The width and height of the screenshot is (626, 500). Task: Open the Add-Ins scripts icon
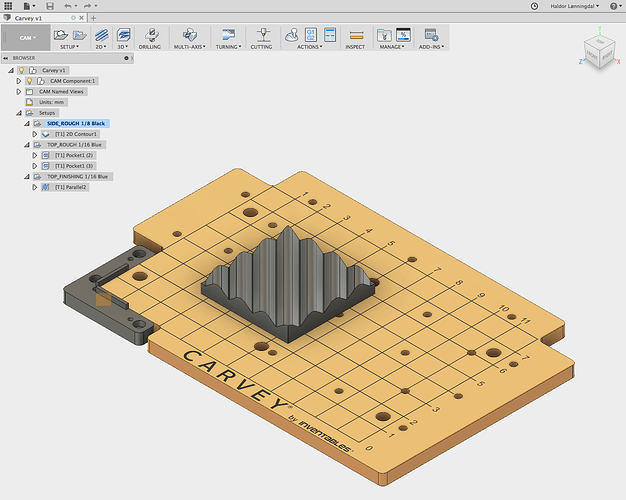(431, 35)
